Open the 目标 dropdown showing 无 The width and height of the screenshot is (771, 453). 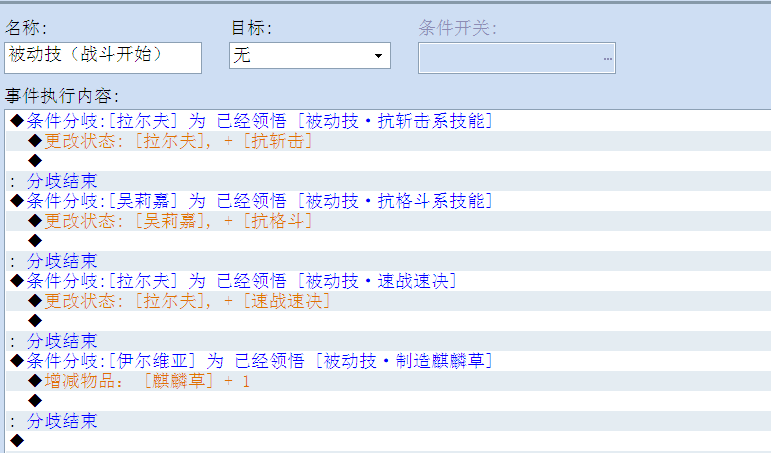point(310,55)
